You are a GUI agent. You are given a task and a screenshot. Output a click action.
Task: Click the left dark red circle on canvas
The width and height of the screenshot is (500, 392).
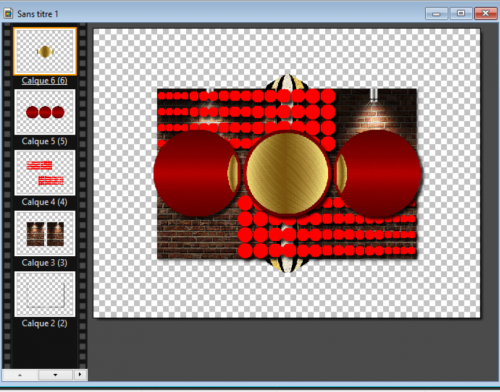[x=197, y=173]
